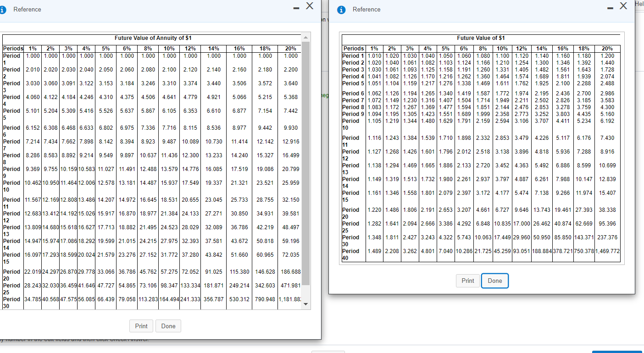Select the value 530.312 in the annuity table

[x=239, y=299]
